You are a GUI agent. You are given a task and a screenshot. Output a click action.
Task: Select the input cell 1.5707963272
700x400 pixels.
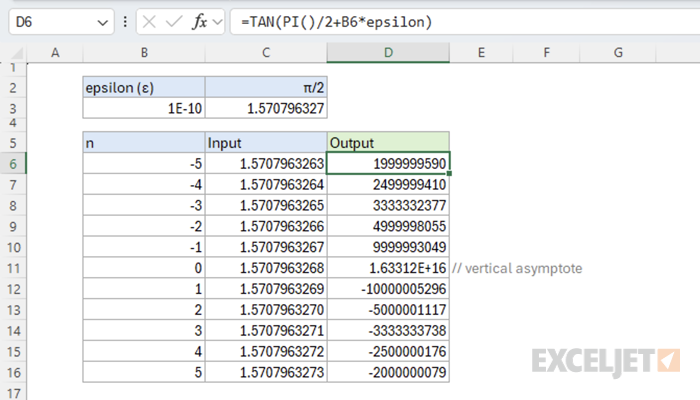tap(266, 351)
